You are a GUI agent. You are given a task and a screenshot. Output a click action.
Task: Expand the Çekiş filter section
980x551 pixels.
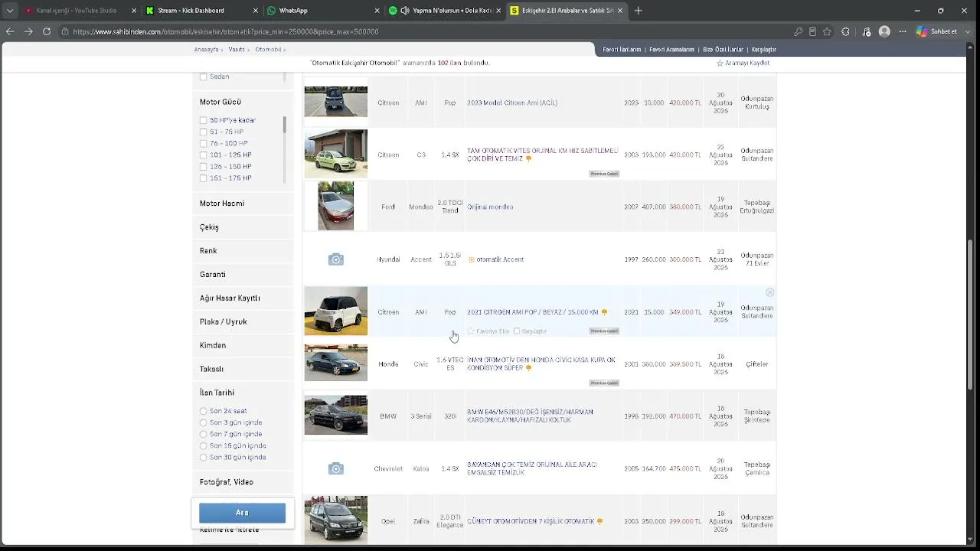(243, 227)
